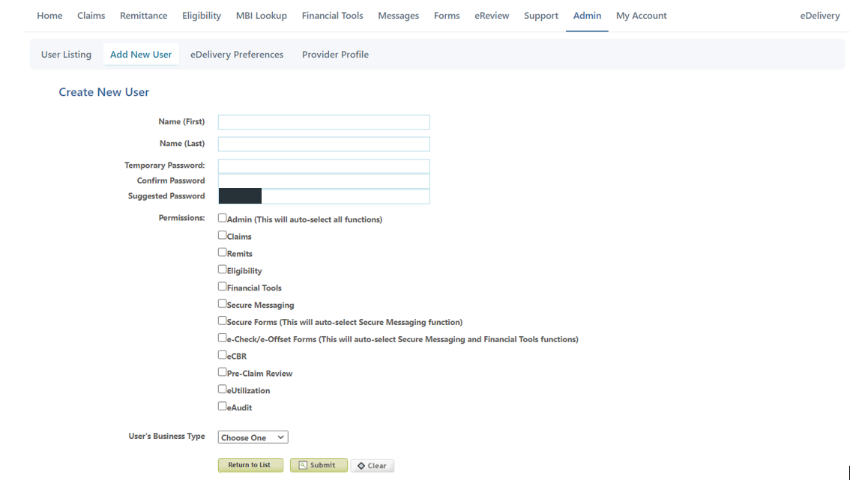The image size is (868, 480).
Task: Select the Suggested Password field
Action: 324,196
